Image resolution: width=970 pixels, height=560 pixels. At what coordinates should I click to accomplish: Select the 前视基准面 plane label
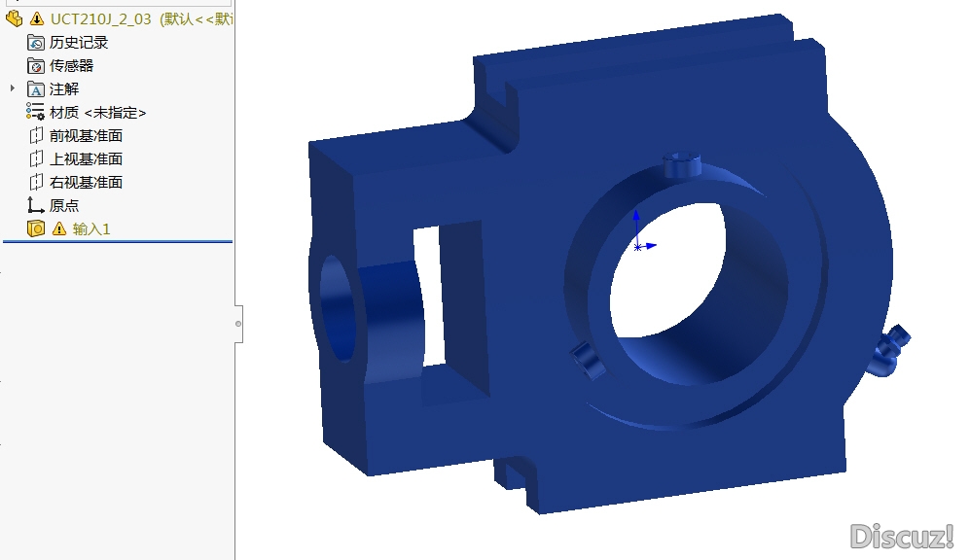pos(86,136)
